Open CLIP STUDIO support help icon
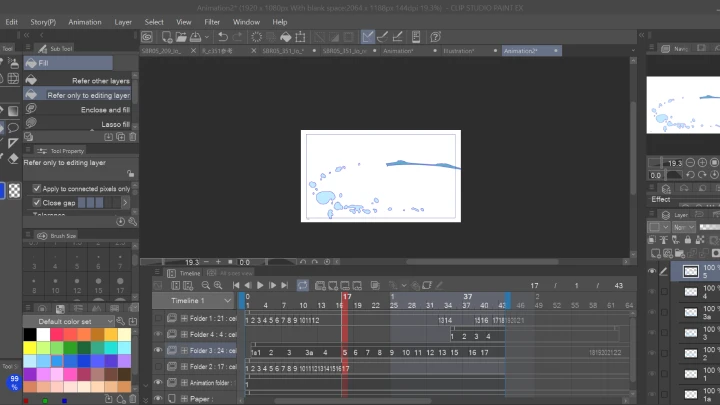The image size is (720, 405). (435, 37)
